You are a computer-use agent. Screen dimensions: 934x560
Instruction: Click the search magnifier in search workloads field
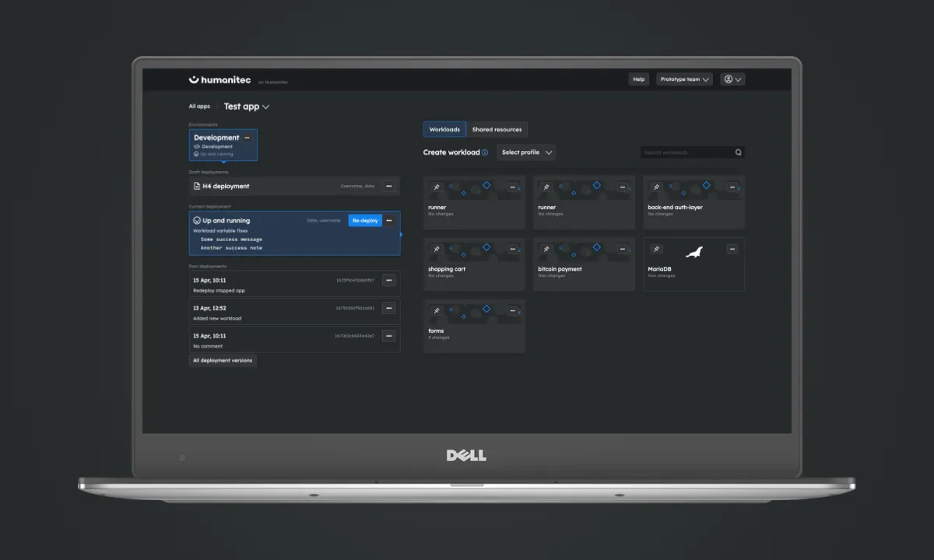pos(738,152)
